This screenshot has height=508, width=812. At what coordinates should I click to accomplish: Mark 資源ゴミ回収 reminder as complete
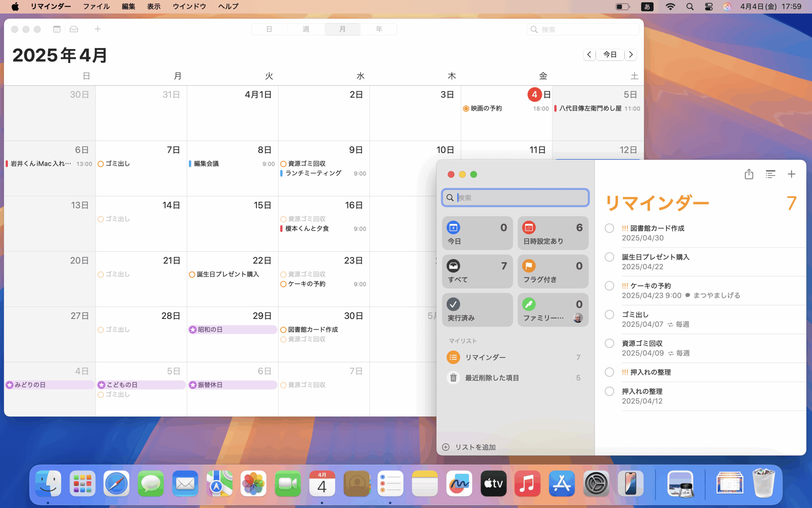click(609, 343)
